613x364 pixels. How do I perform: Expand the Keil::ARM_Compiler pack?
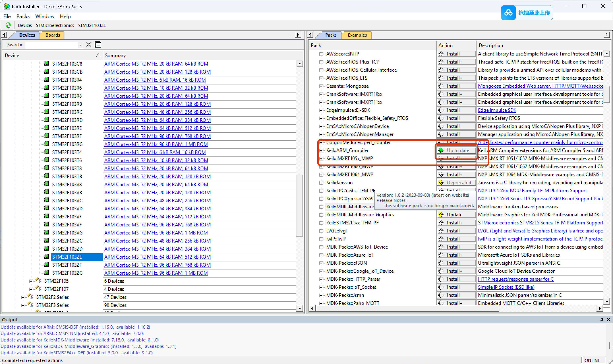tap(321, 151)
